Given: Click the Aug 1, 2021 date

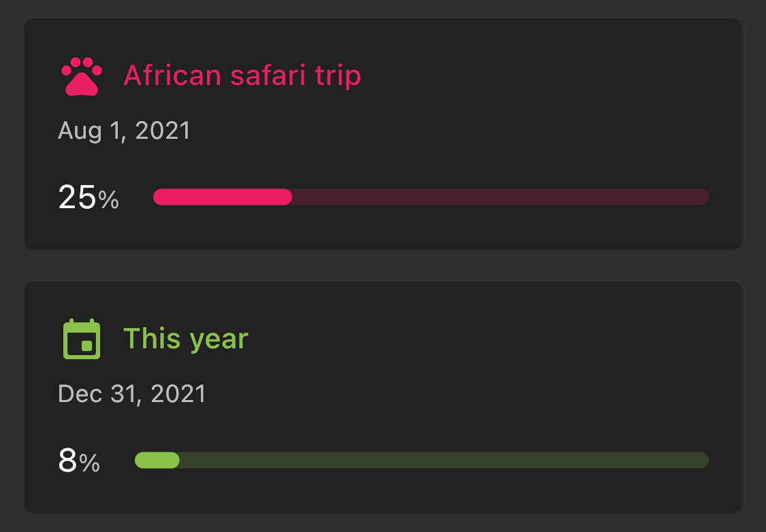Looking at the screenshot, I should [124, 131].
